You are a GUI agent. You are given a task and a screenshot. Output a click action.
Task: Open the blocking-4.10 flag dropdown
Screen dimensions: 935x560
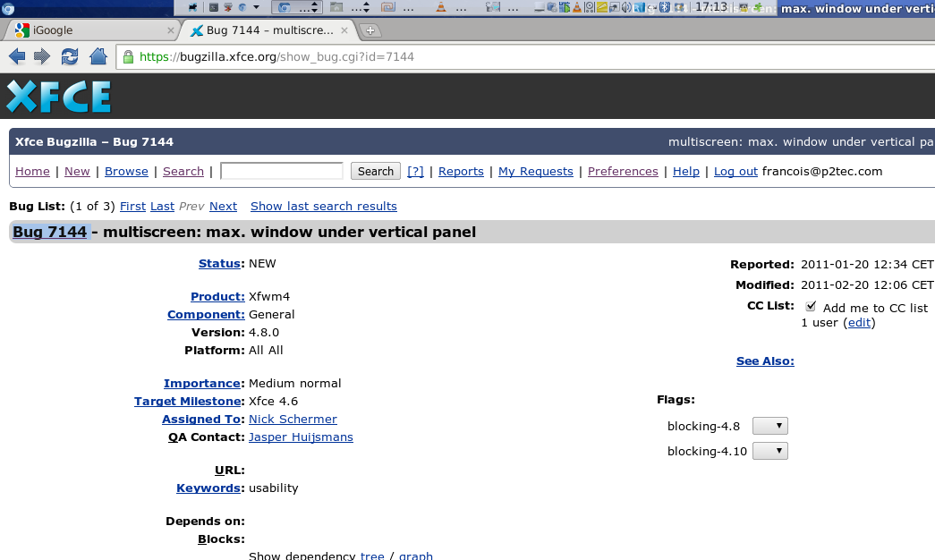tap(769, 451)
